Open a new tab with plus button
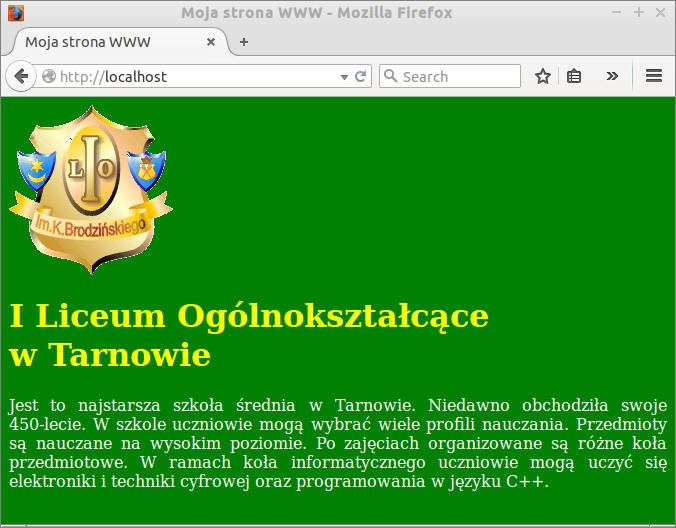Screen dimensions: 676x528 243,42
